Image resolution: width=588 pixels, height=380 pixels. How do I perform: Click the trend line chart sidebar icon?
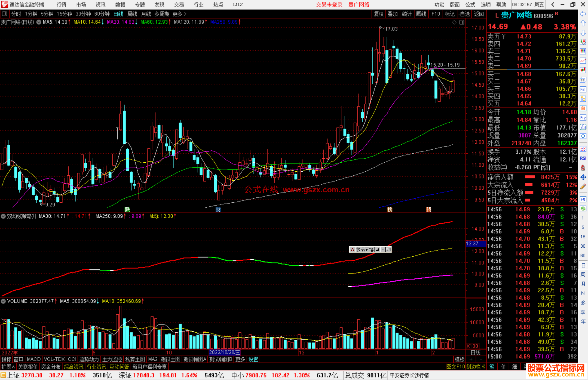pos(583,61)
